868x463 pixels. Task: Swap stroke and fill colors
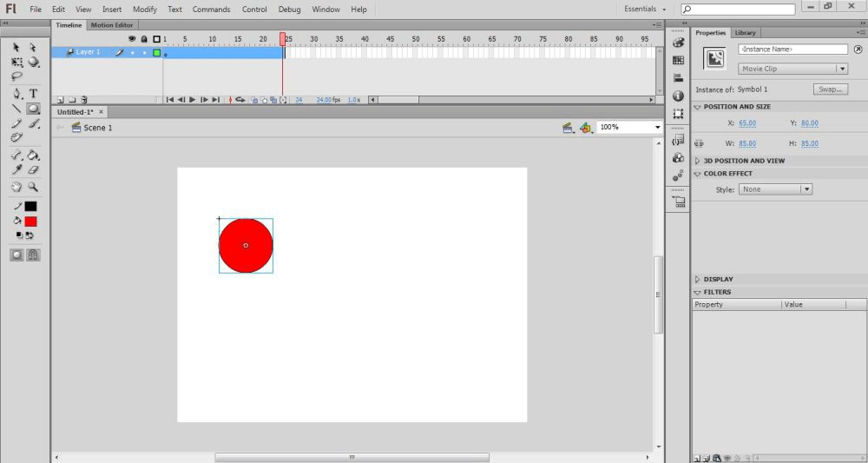point(30,235)
